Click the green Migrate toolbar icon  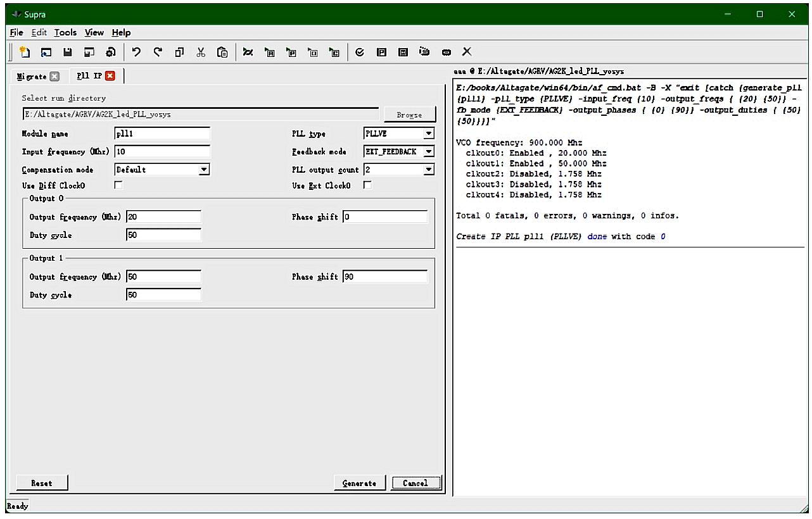click(x=248, y=52)
